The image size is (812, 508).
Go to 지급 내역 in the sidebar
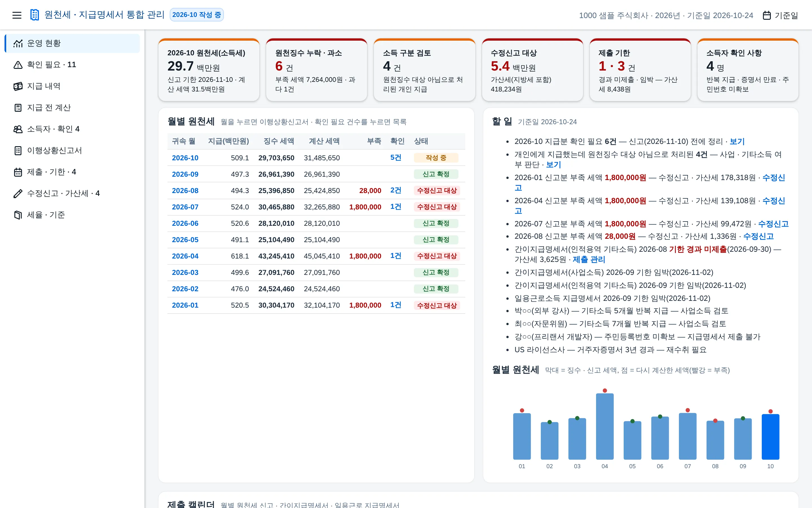tap(72, 86)
